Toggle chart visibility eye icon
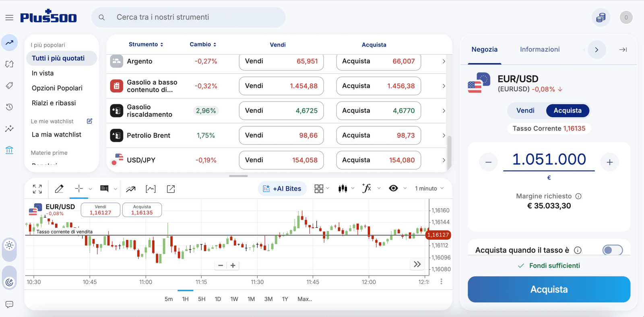The width and height of the screenshot is (644, 317). point(393,188)
